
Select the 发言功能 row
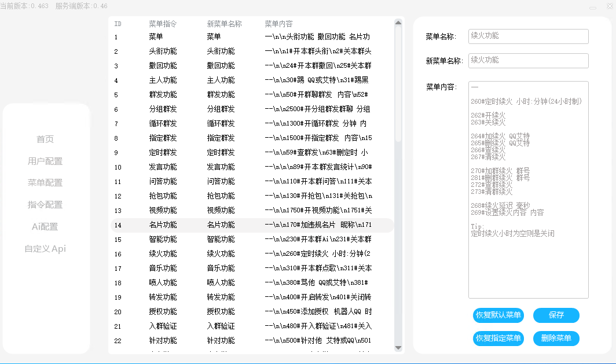point(252,167)
